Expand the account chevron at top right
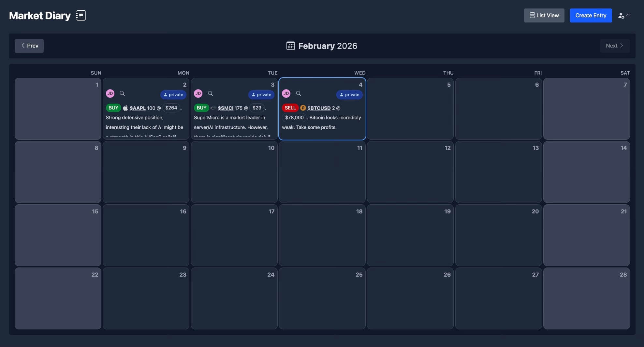The image size is (644, 347). pyautogui.click(x=628, y=15)
